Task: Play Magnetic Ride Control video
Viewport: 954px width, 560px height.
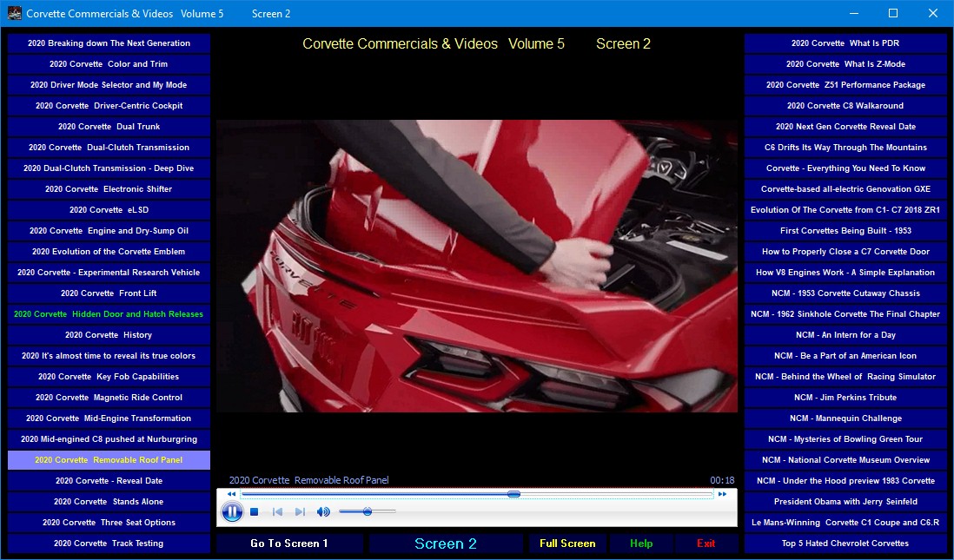Action: (x=109, y=398)
